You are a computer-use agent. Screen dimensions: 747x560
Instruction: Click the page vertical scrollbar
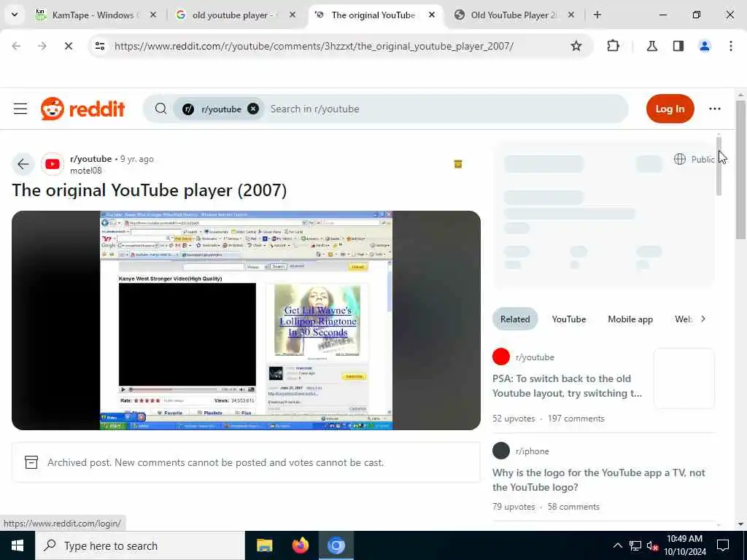[741, 169]
